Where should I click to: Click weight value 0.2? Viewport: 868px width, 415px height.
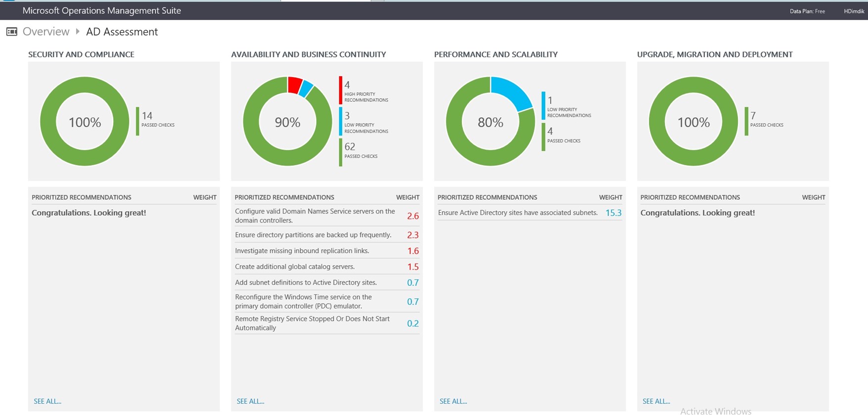click(413, 323)
